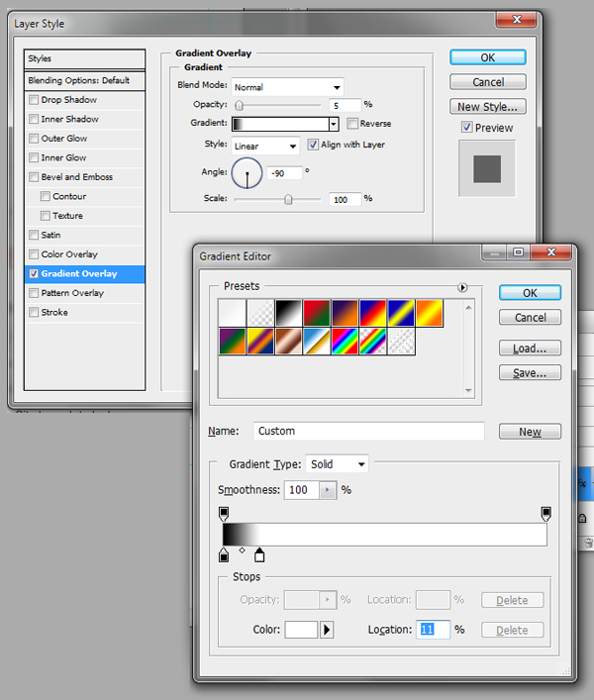Click the gradient Name text field

tap(368, 432)
